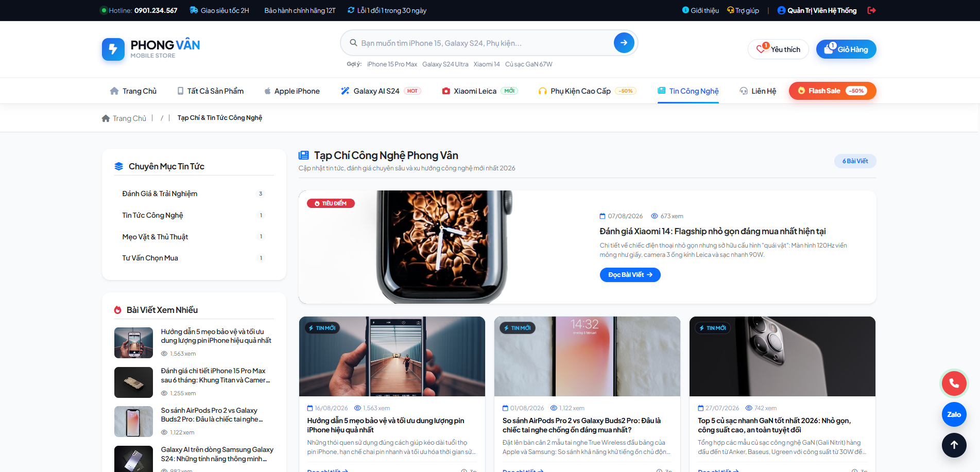Open the iPhone 15 Pro Max review sidebar thumbnail
The width and height of the screenshot is (980, 472).
pyautogui.click(x=133, y=382)
